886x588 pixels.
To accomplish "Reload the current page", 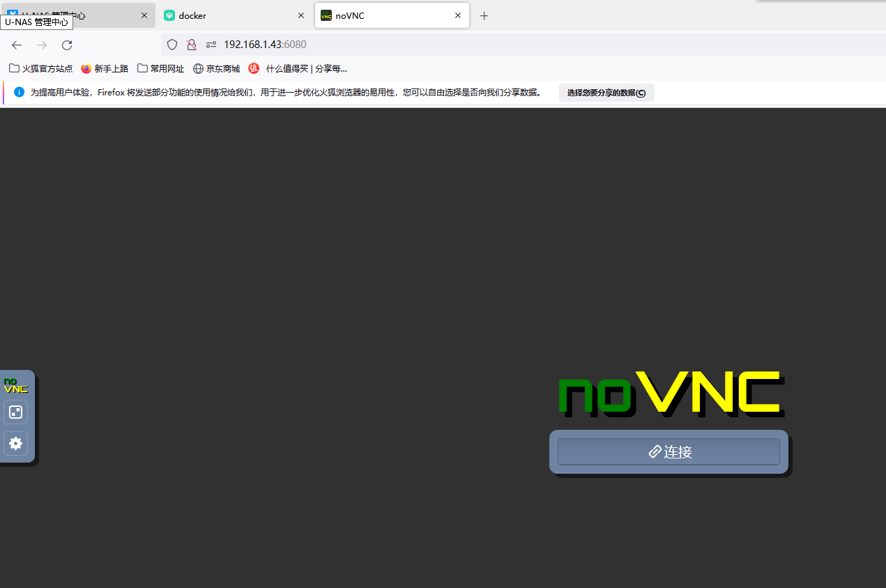I will point(66,45).
